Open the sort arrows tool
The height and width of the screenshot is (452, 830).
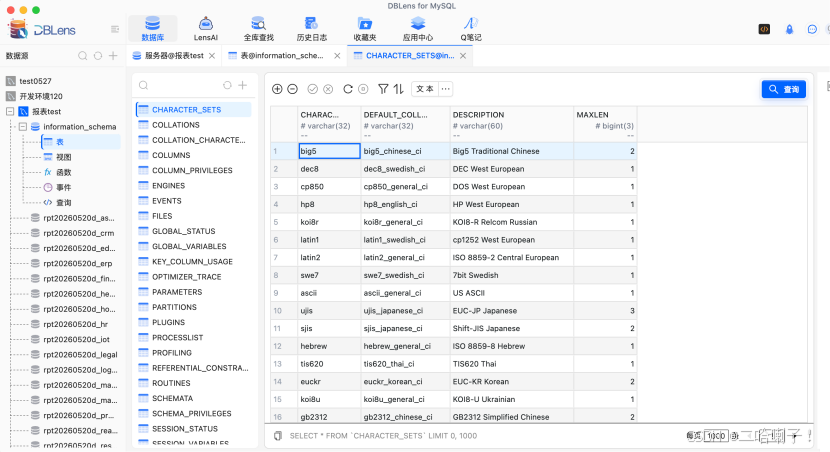tap(399, 89)
